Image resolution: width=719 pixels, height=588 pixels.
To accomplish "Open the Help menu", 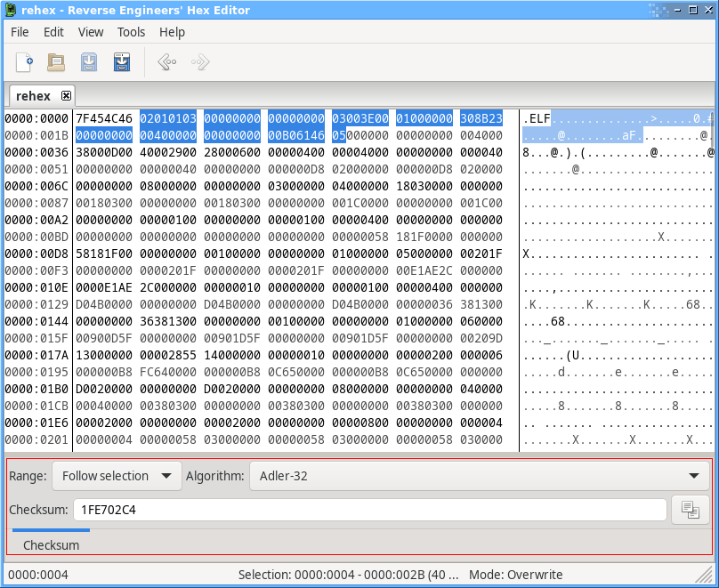I will (x=172, y=32).
